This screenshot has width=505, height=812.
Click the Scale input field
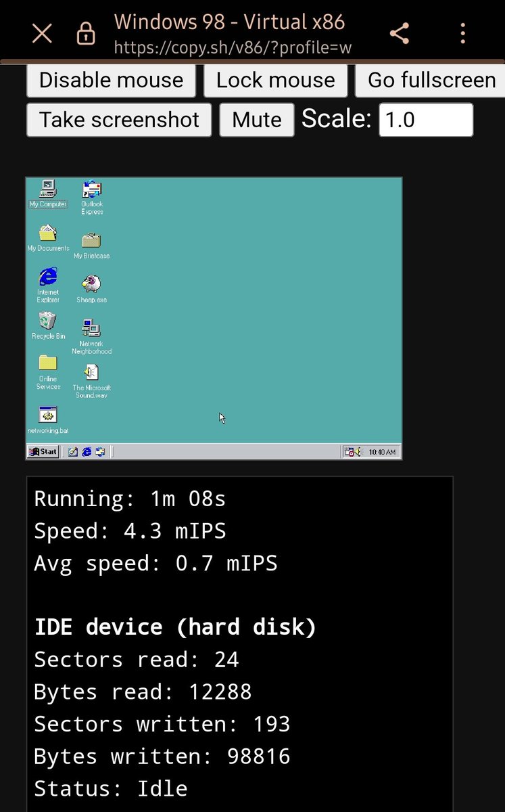click(x=426, y=120)
